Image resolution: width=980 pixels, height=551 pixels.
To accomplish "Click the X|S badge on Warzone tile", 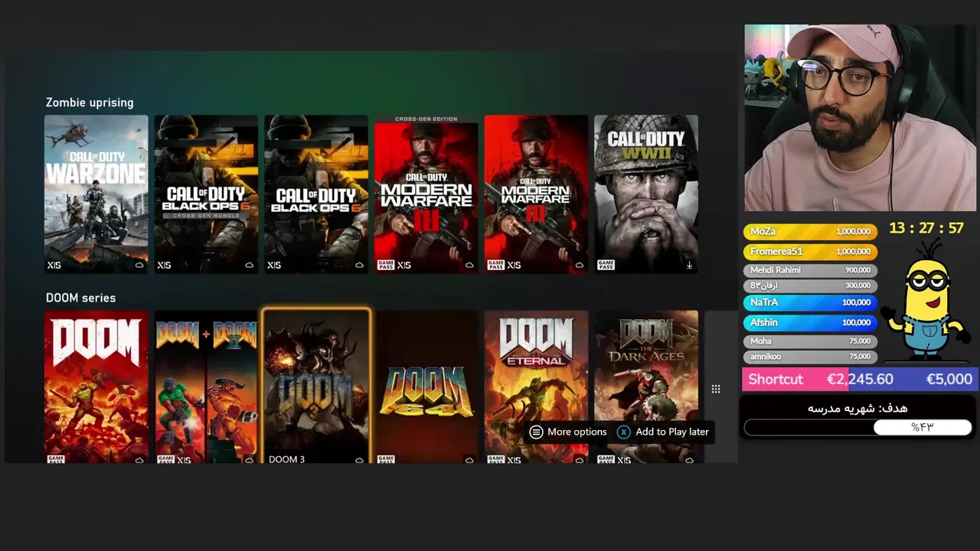I will coord(54,266).
